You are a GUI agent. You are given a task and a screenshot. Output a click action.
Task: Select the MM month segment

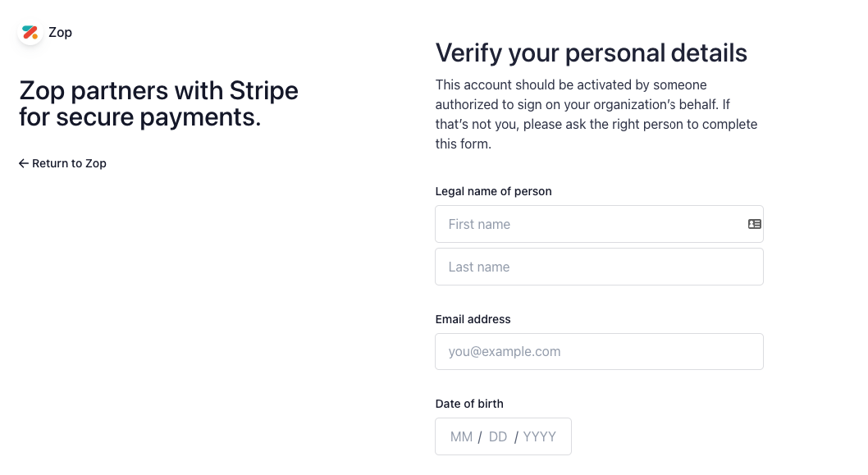461,436
